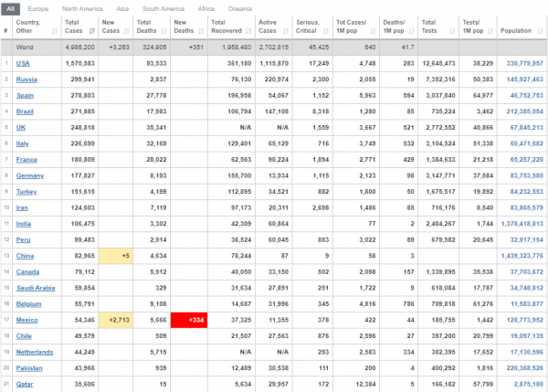This screenshot has width=548, height=392.
Task: Sort by Country column sort icon
Action: click(55, 31)
